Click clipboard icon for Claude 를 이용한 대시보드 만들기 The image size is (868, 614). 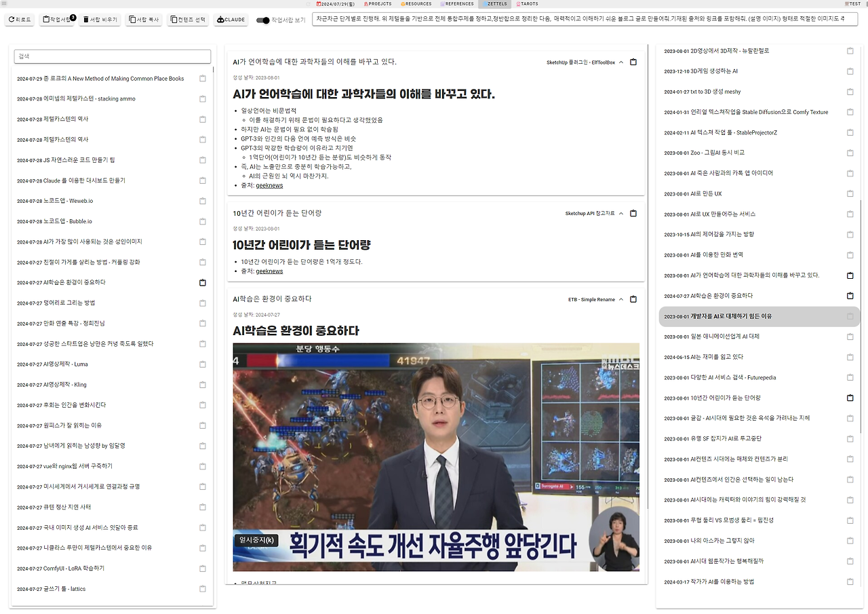coord(203,180)
